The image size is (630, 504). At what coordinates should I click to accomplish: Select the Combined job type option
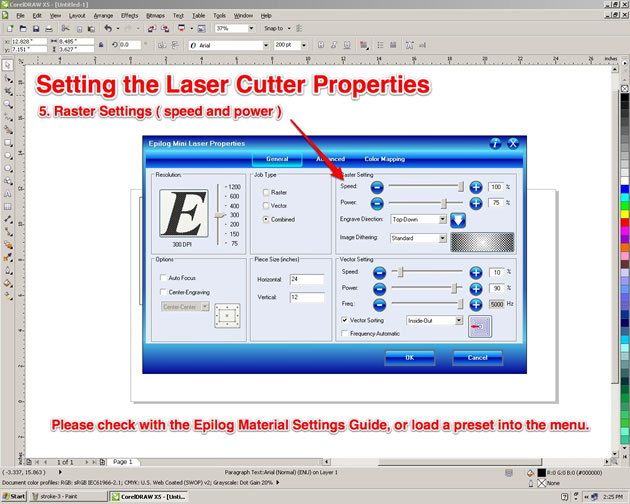(266, 219)
